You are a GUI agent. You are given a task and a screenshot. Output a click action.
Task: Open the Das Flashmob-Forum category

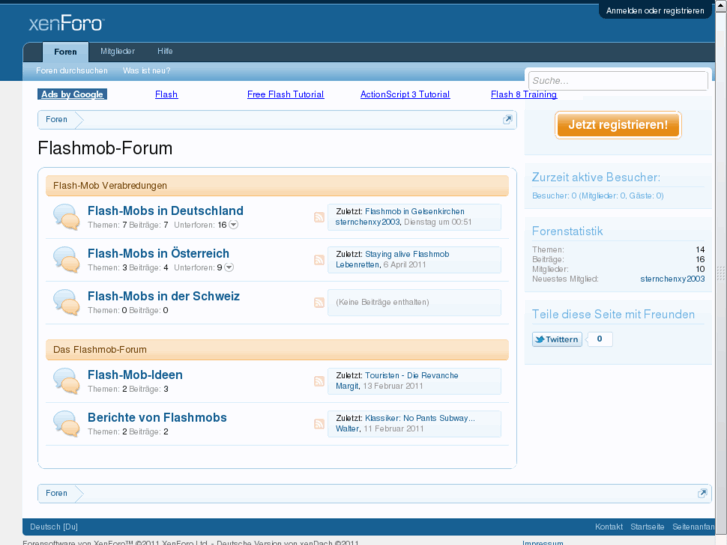(x=100, y=350)
